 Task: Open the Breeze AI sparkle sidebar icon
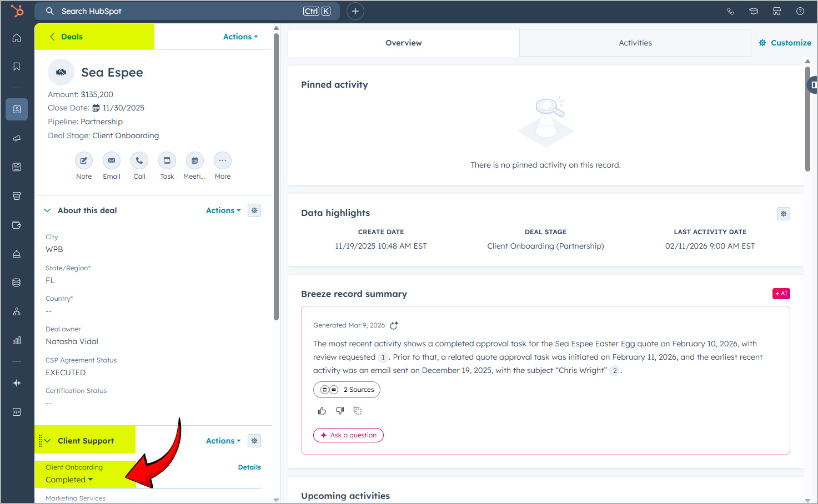[x=17, y=383]
